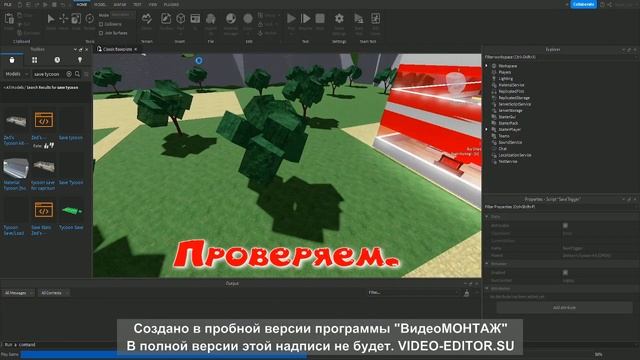Toggle the Join Surfaces checkbox
The height and width of the screenshot is (360, 640).
(101, 33)
